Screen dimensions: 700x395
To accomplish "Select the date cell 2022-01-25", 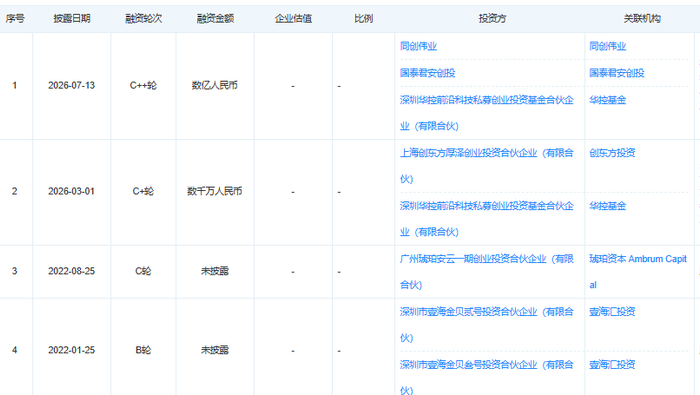I will coord(71,350).
